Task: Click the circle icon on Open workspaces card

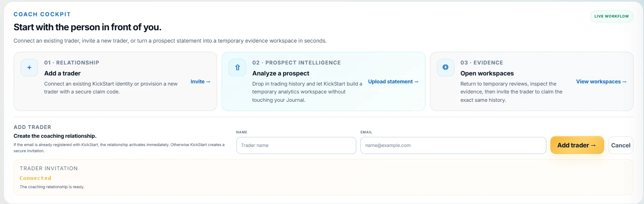Action: point(446,68)
